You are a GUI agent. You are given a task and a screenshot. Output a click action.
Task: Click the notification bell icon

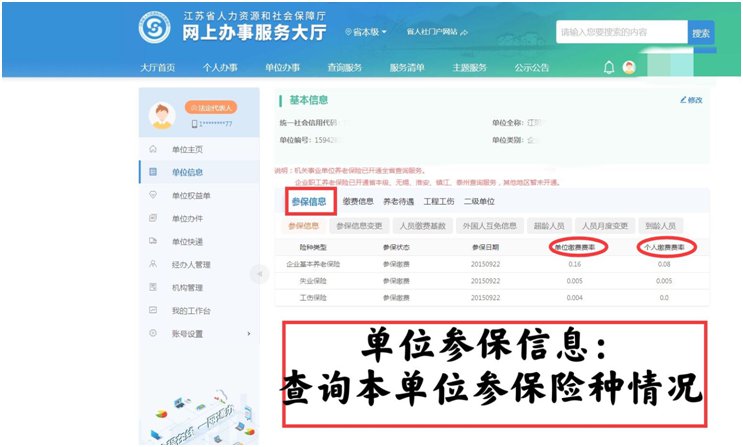(x=609, y=68)
